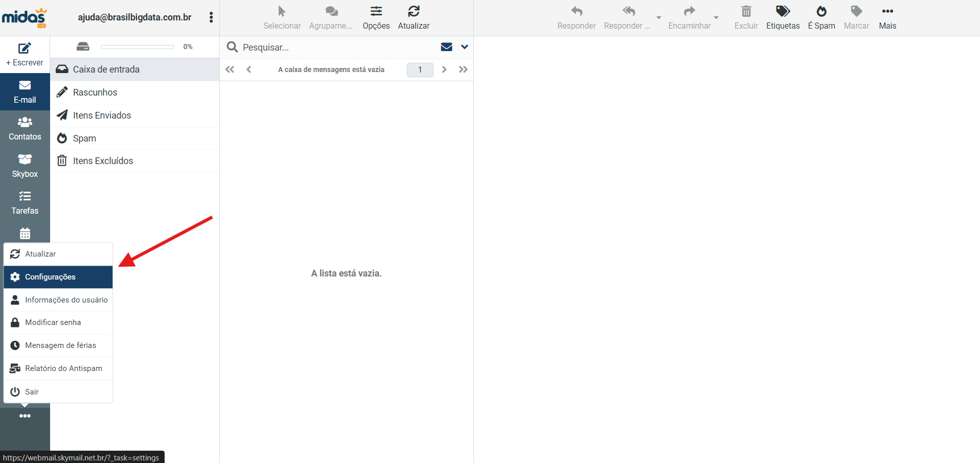Screen dimensions: 980x463
Task: Open the account three-dot menu
Action: (211, 17)
